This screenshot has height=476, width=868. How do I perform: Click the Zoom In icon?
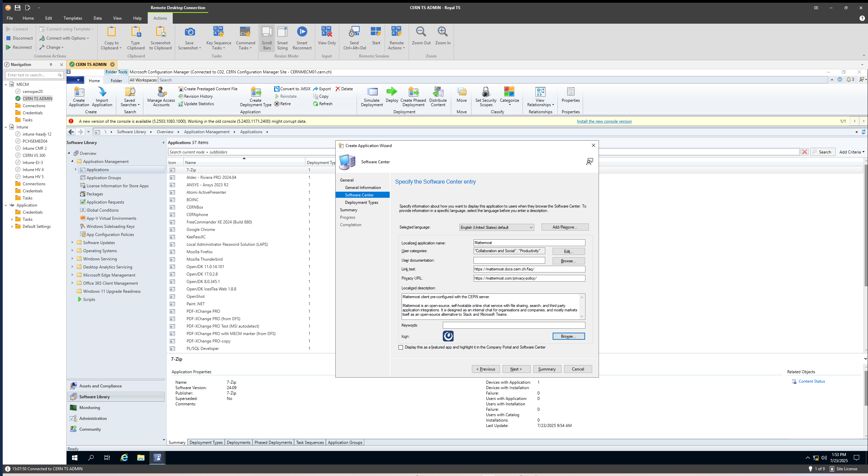pyautogui.click(x=442, y=35)
